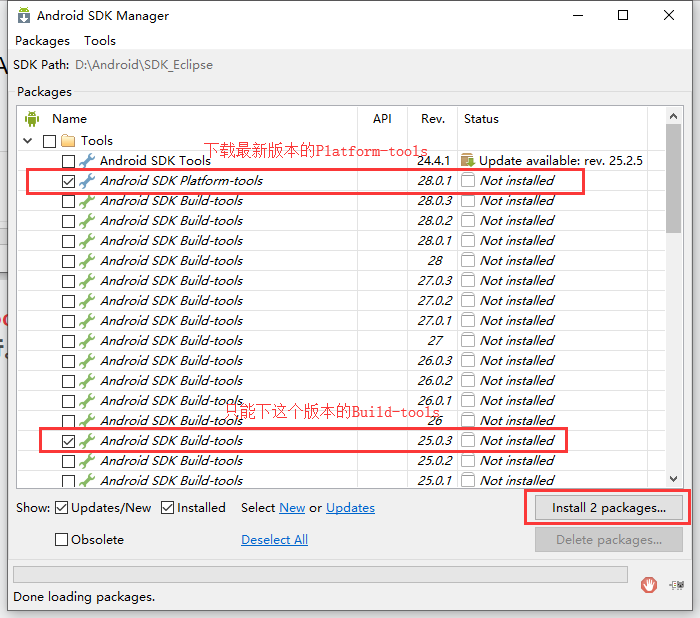
Task: Click the Deselect All link
Action: coord(274,539)
